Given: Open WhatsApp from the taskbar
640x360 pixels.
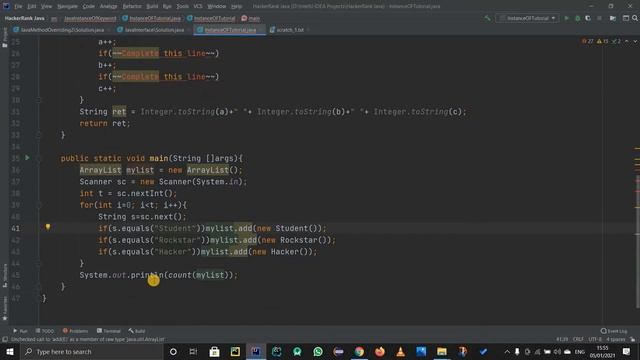Looking at the screenshot, I should (318, 351).
